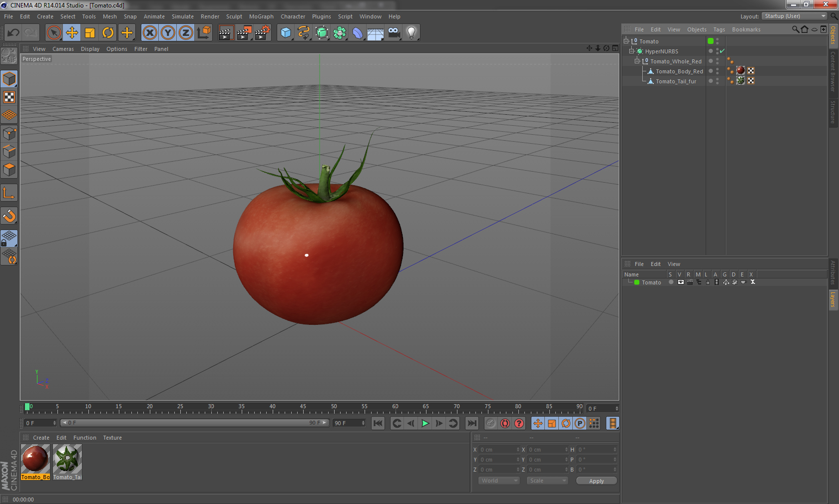The width and height of the screenshot is (839, 504).
Task: Add a Camera object
Action: 394,33
